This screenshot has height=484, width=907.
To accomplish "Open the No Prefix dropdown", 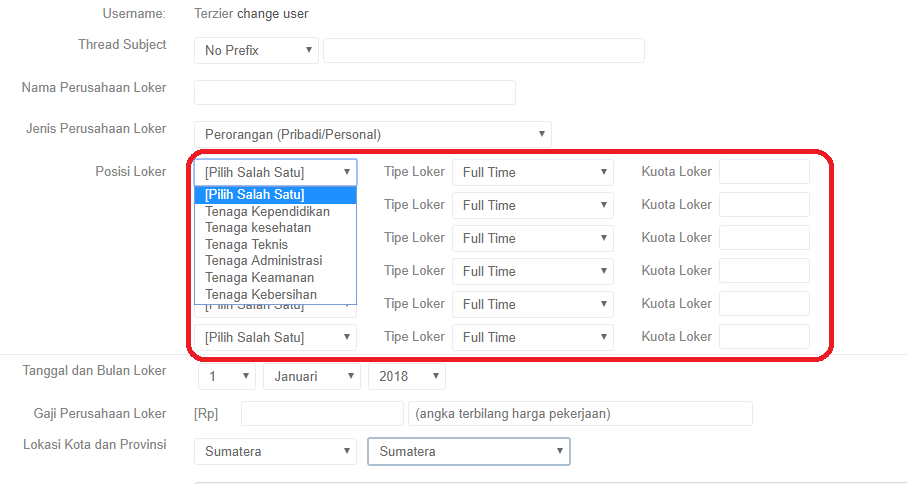I will click(256, 50).
